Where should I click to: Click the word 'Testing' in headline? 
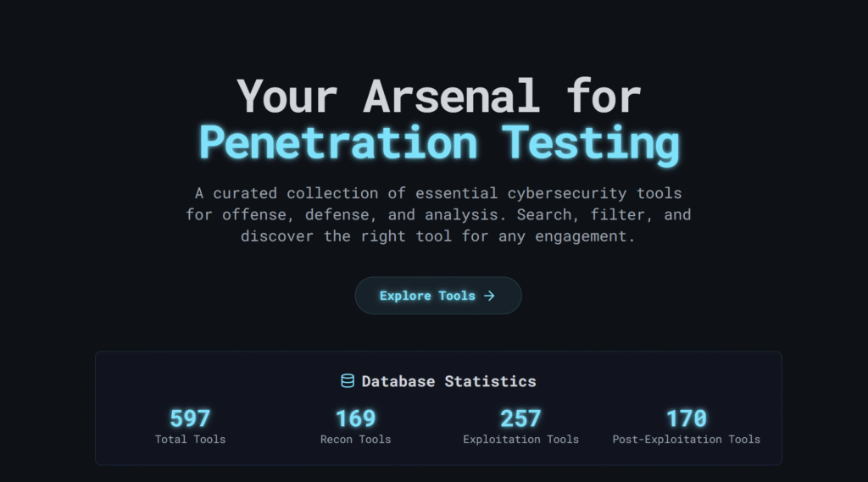point(591,144)
